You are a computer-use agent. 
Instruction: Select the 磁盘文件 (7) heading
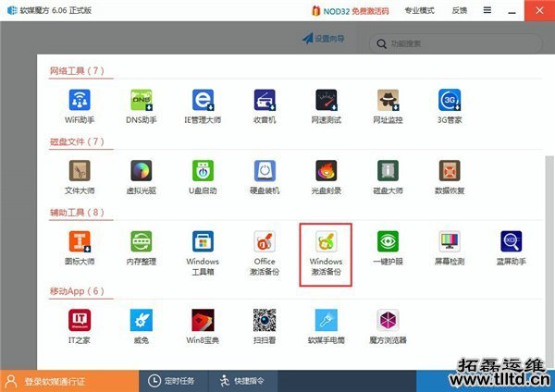pyautogui.click(x=77, y=141)
